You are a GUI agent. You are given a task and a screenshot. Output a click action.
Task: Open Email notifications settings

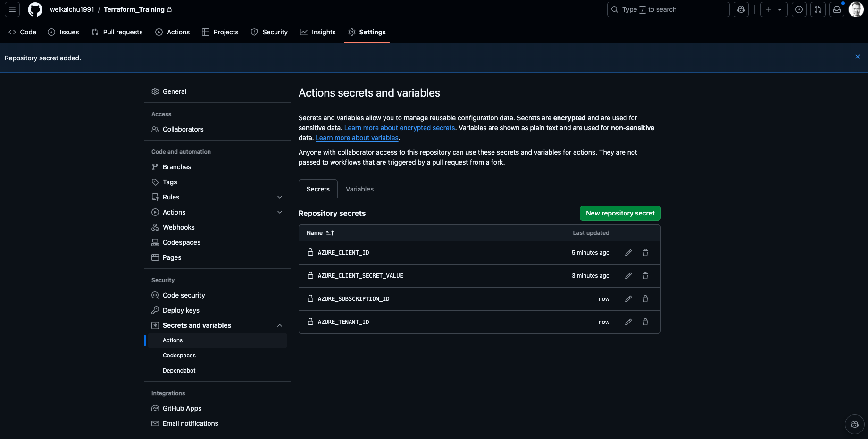(217, 423)
